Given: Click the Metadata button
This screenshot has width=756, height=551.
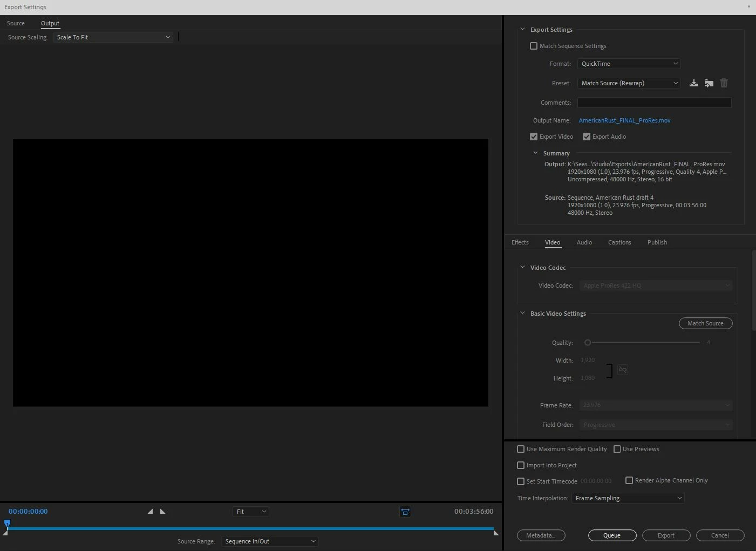Looking at the screenshot, I should (x=541, y=535).
